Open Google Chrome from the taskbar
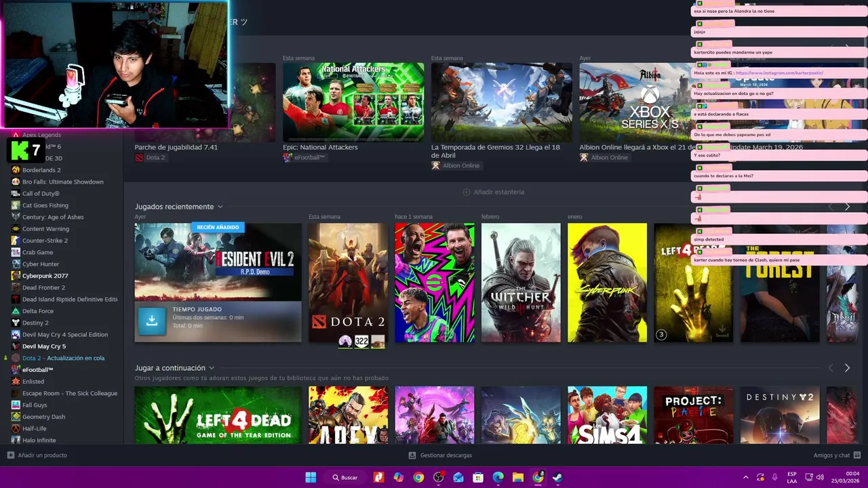This screenshot has width=868, height=488. [x=418, y=477]
